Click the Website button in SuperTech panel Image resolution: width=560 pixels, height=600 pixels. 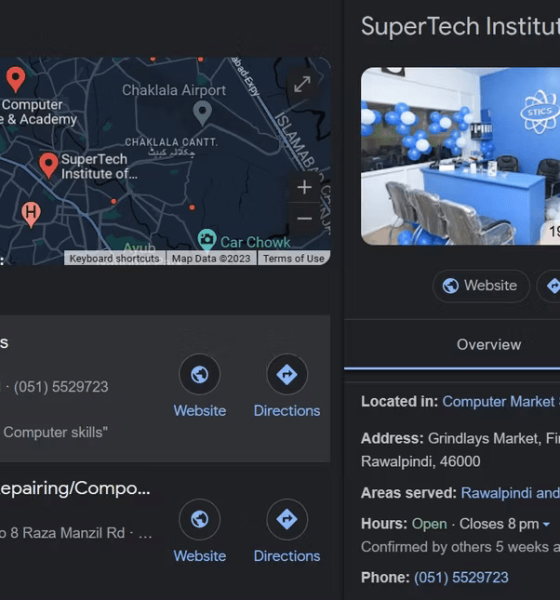click(x=481, y=286)
